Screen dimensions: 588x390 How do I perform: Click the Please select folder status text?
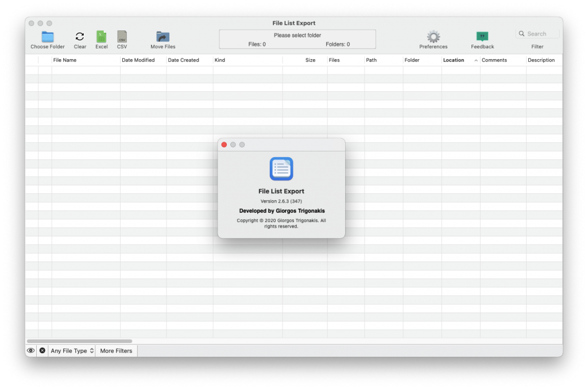click(x=297, y=35)
